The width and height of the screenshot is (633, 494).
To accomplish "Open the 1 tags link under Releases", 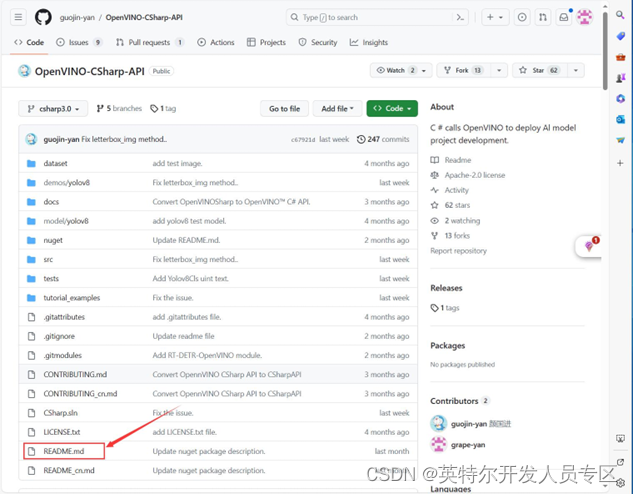I will [x=445, y=308].
